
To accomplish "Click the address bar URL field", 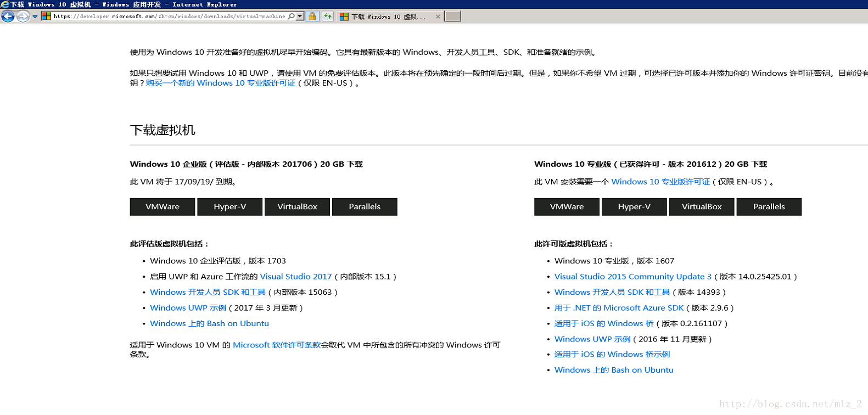I will tap(169, 16).
